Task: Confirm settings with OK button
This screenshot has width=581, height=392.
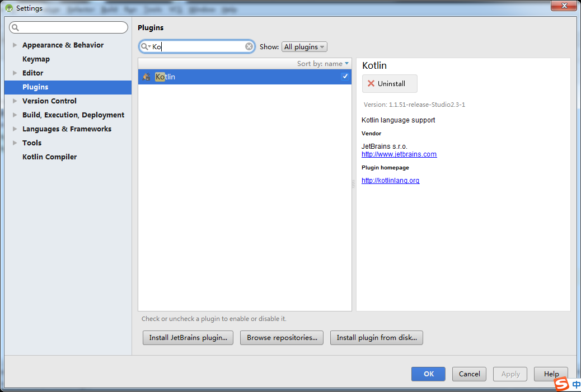Action: point(428,374)
